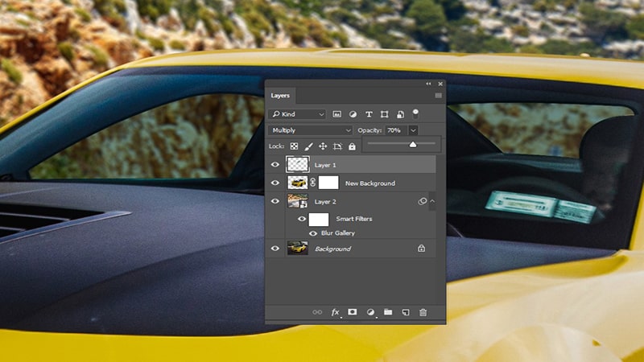Image resolution: width=644 pixels, height=362 pixels.
Task: Hide New Background layer eye
Action: (x=275, y=183)
